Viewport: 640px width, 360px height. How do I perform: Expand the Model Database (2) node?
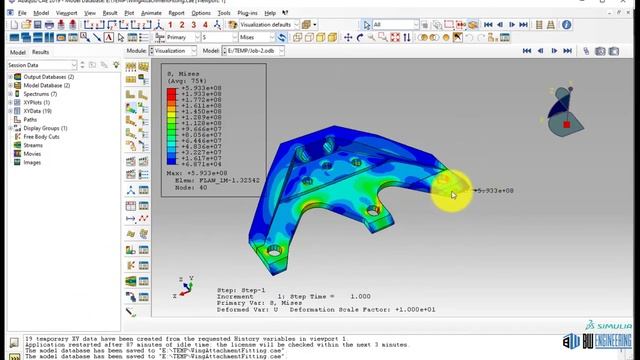click(x=11, y=85)
